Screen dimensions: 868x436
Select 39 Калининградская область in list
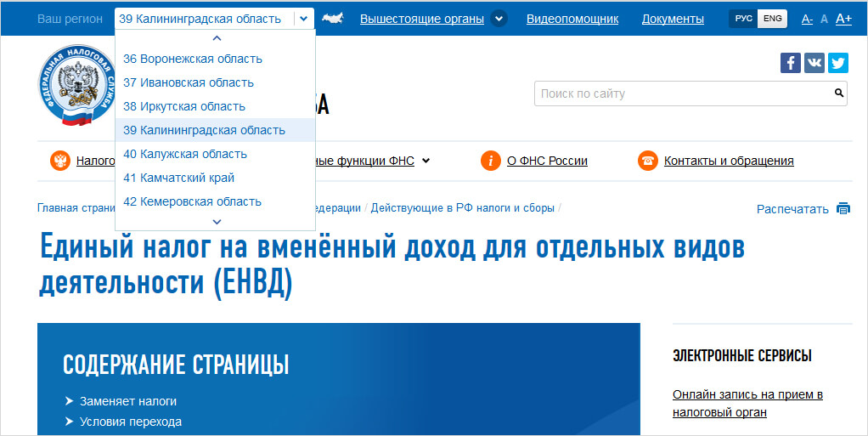click(x=216, y=130)
